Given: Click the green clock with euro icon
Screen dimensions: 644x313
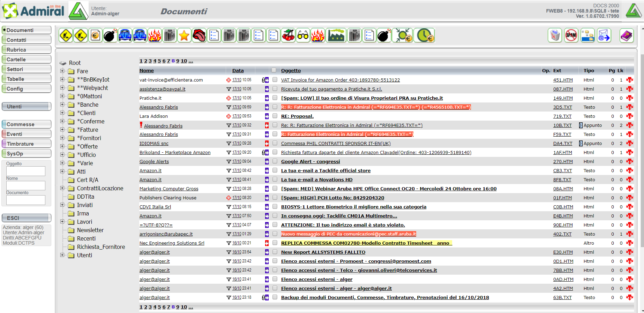Looking at the screenshot, I should [x=424, y=35].
